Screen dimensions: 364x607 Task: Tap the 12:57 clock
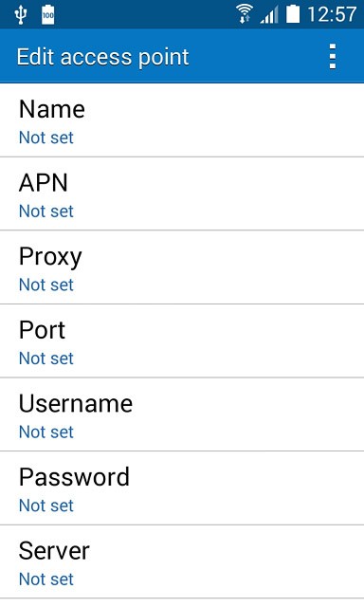[332, 14]
